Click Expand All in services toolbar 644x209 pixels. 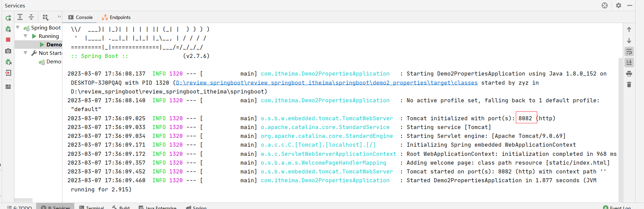[x=20, y=17]
